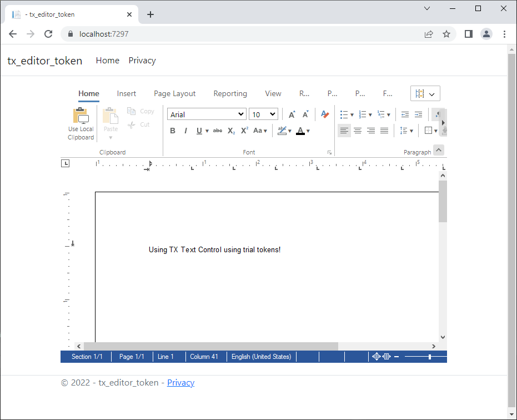517x420 pixels.
Task: Click fit page zoom icon in status bar
Action: coord(376,357)
